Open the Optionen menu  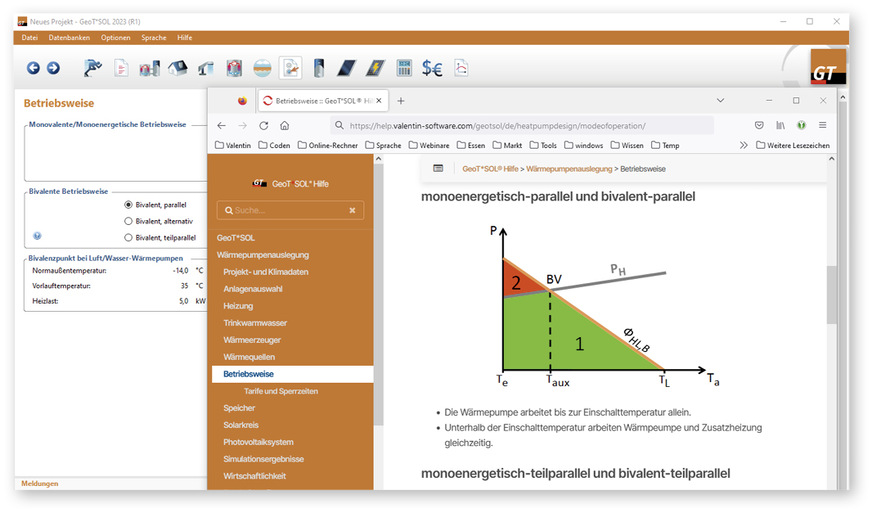click(x=115, y=37)
